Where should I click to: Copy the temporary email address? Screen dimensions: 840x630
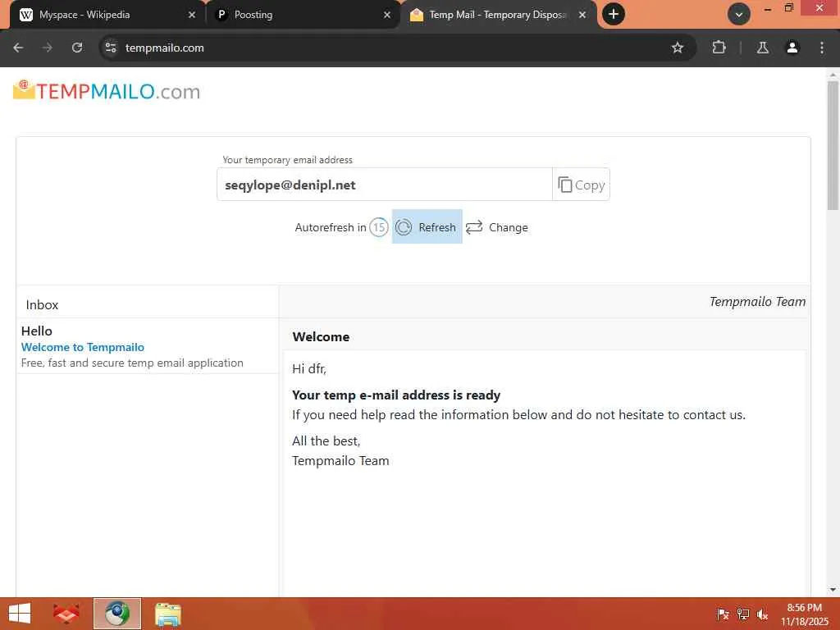[x=582, y=185]
